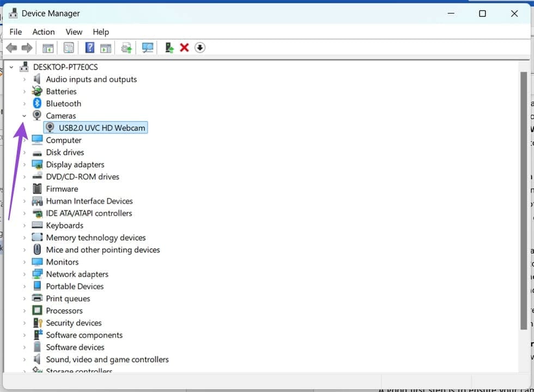Expand the Display adapters category
Viewport: 534px width, 392px height.
(24, 164)
